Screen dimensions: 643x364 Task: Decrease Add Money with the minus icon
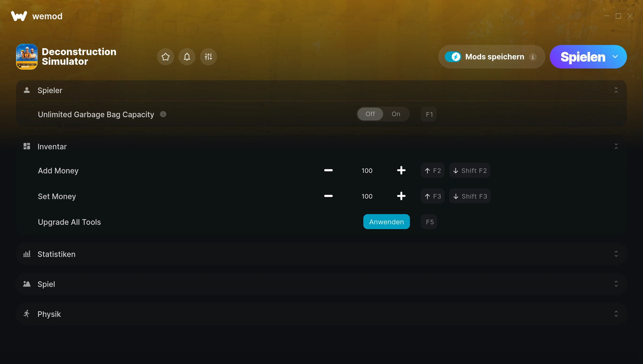coord(328,170)
